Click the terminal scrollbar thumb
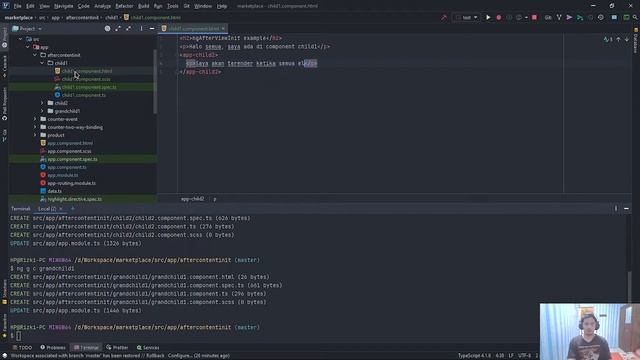Viewport: 640px width, 360px height. click(x=629, y=288)
